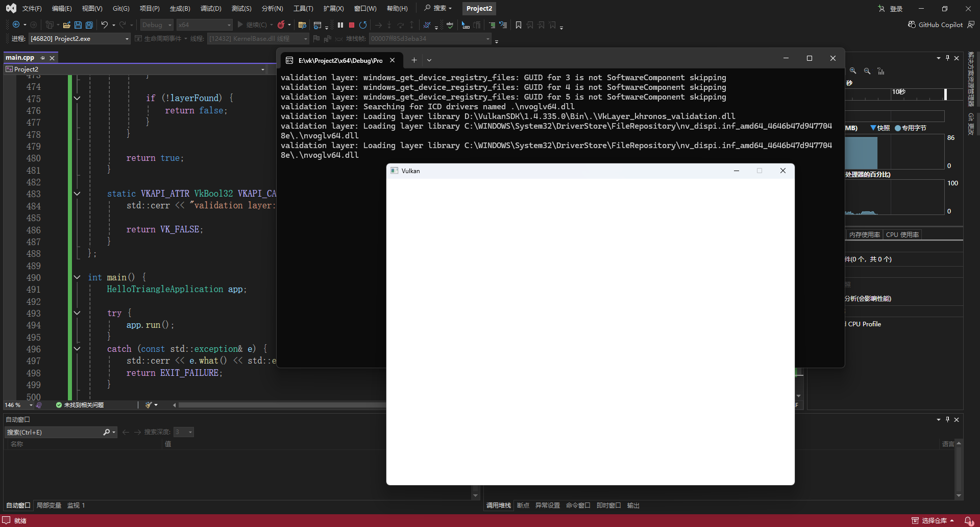Click the zoom out icon in diagnostics panel
The image size is (980, 527).
coord(867,71)
